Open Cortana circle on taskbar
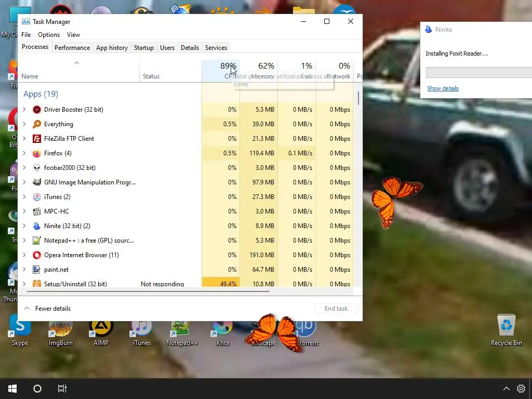The image size is (532, 399). (x=37, y=389)
